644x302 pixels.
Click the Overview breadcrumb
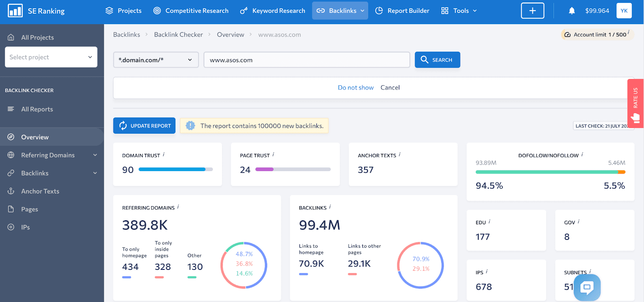230,35
